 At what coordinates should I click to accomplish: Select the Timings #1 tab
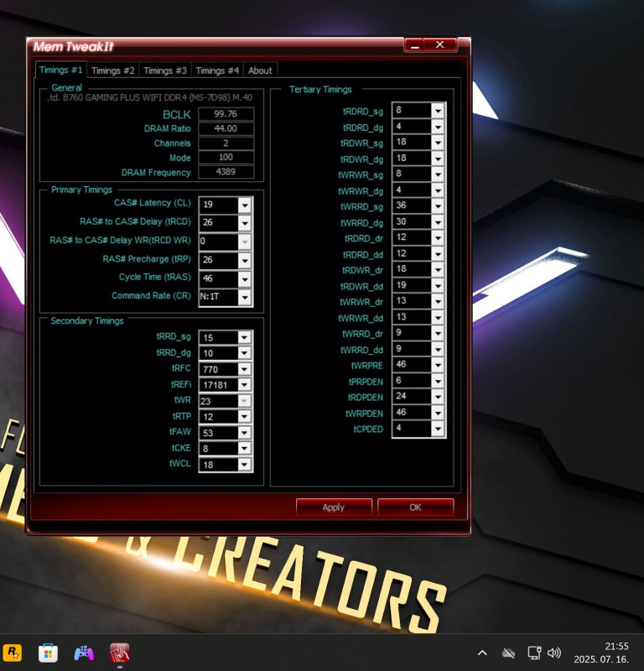(x=60, y=70)
